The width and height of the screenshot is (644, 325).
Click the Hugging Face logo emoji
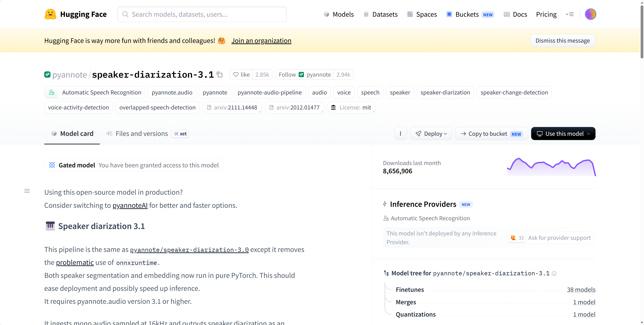50,14
